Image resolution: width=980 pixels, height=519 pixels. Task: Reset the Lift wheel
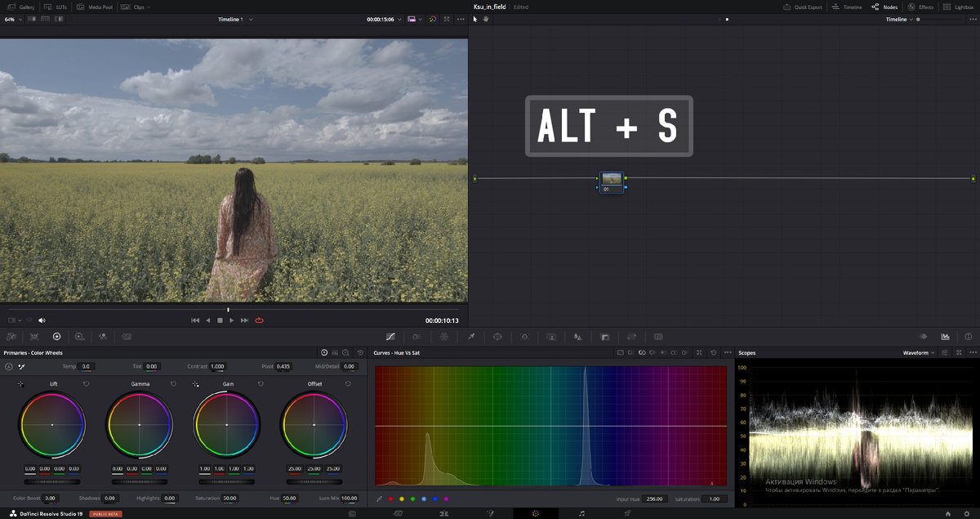[x=86, y=383]
